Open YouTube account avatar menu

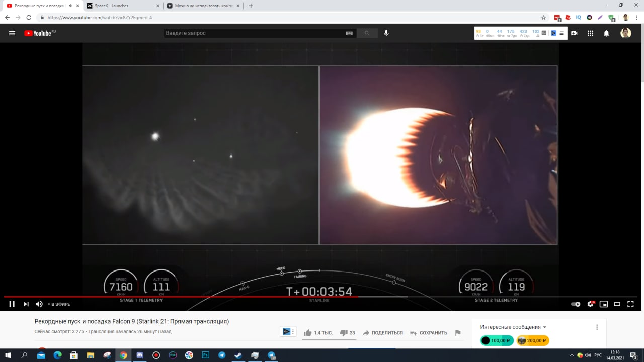pyautogui.click(x=625, y=33)
